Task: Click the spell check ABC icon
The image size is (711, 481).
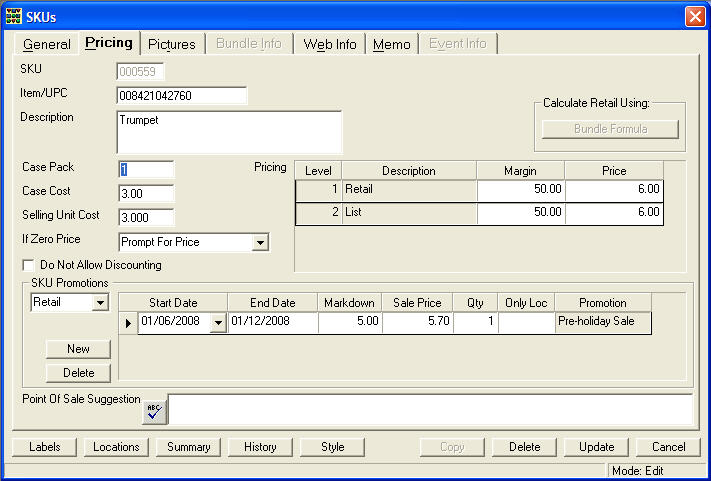Action: point(154,410)
